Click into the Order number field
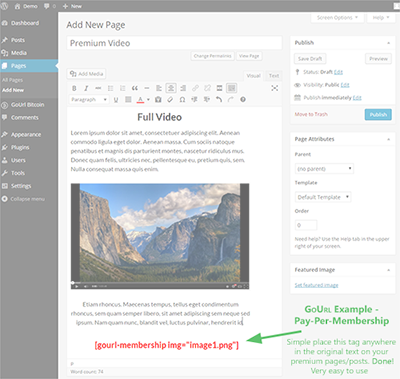 306,225
